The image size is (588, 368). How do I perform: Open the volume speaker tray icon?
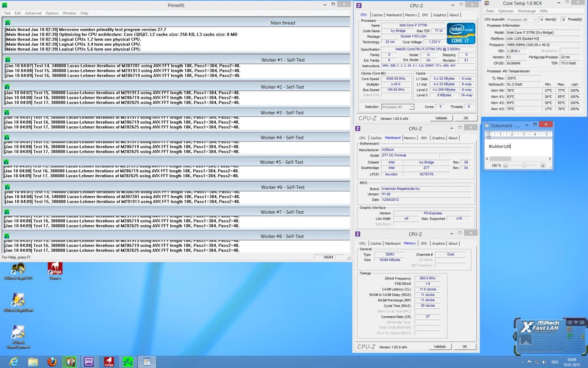tap(544, 362)
